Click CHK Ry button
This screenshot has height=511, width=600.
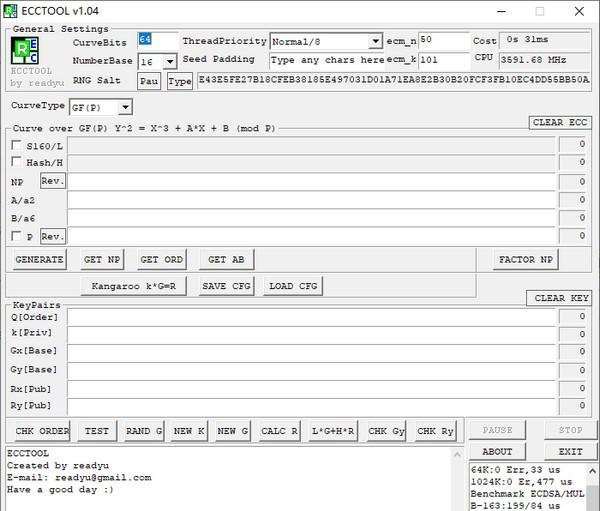click(x=435, y=431)
